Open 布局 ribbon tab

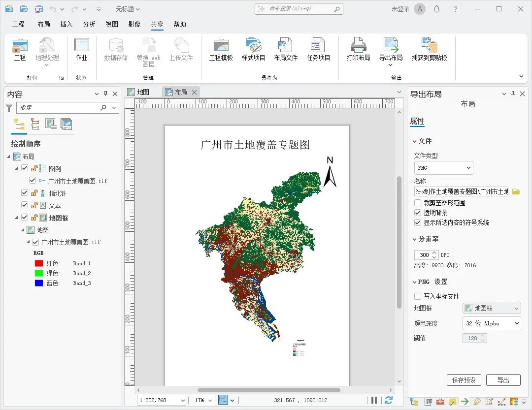44,24
